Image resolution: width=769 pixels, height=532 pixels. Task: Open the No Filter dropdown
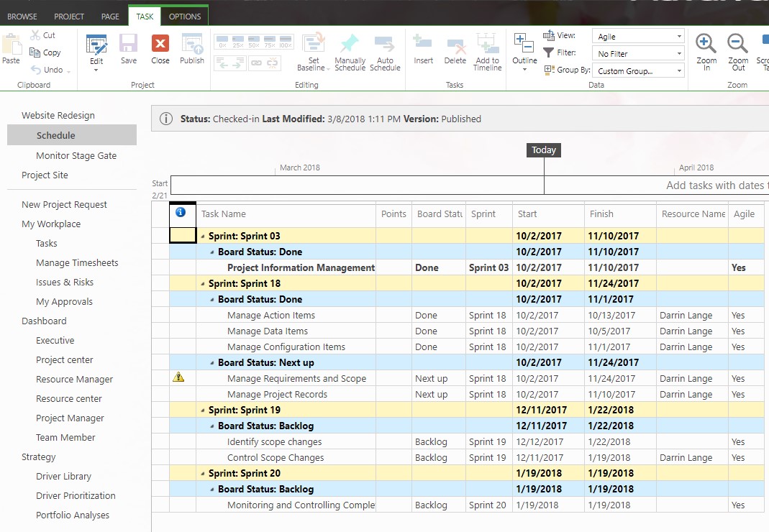(x=638, y=53)
